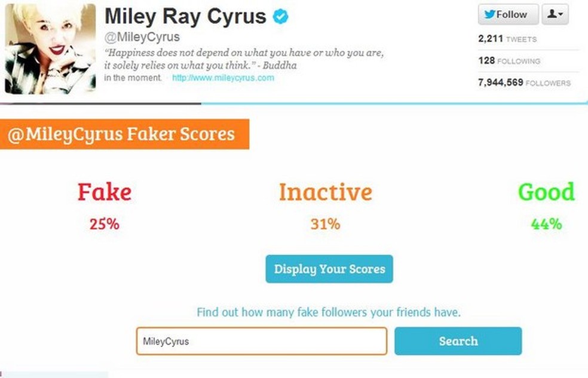Open the dropdown arrow beside the person icon
This screenshot has height=378, width=588.
(561, 14)
